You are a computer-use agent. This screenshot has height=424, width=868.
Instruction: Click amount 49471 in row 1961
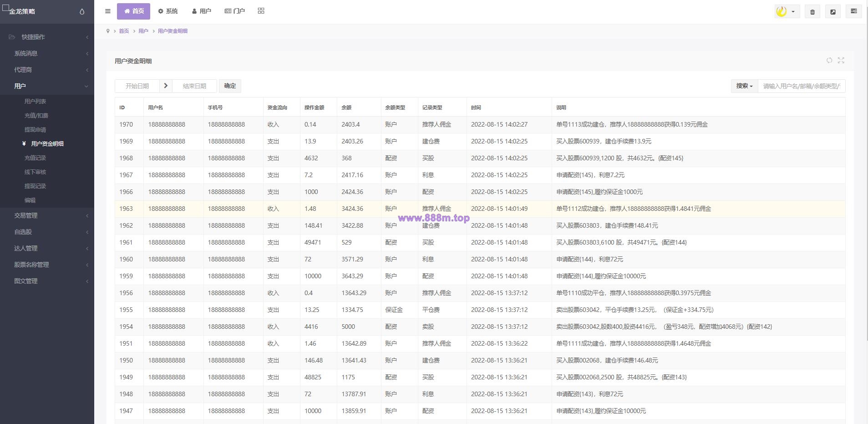313,242
